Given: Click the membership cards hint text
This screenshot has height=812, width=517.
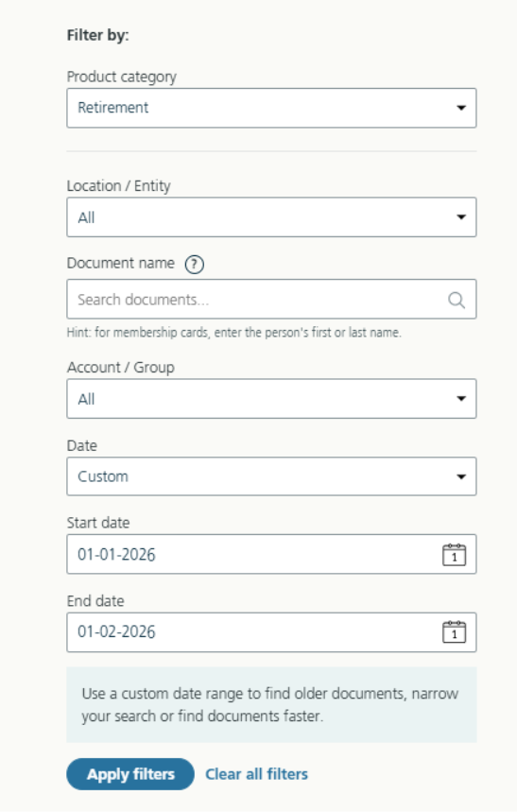Looking at the screenshot, I should [x=234, y=333].
